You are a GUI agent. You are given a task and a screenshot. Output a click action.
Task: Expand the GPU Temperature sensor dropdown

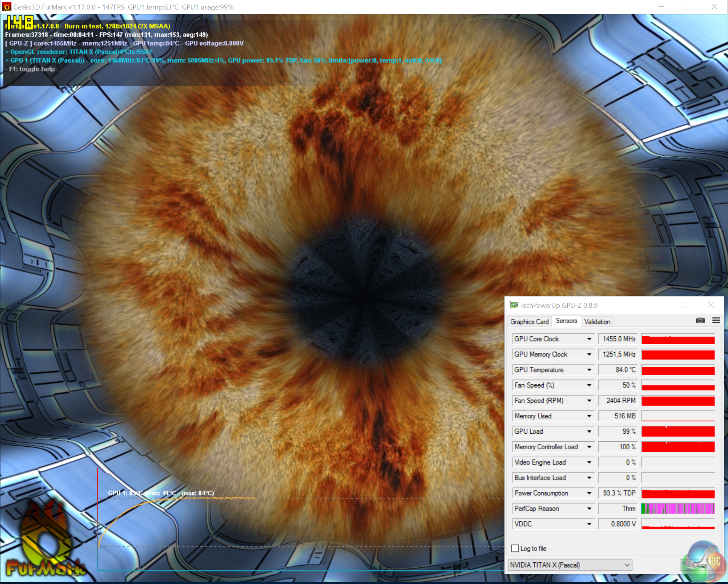(589, 370)
